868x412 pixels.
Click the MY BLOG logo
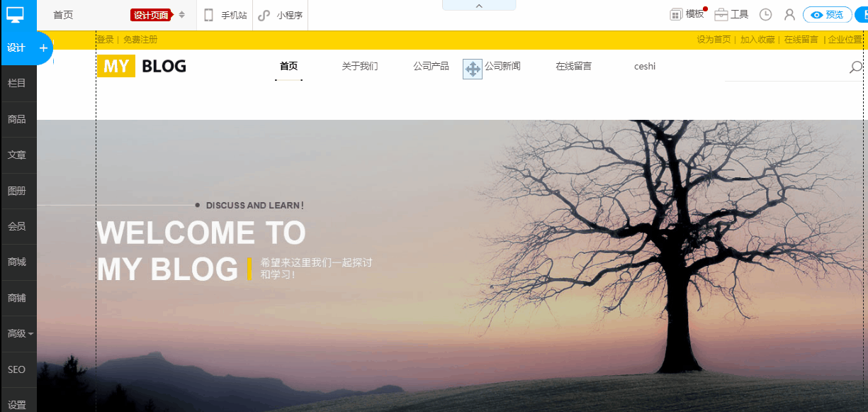point(142,66)
